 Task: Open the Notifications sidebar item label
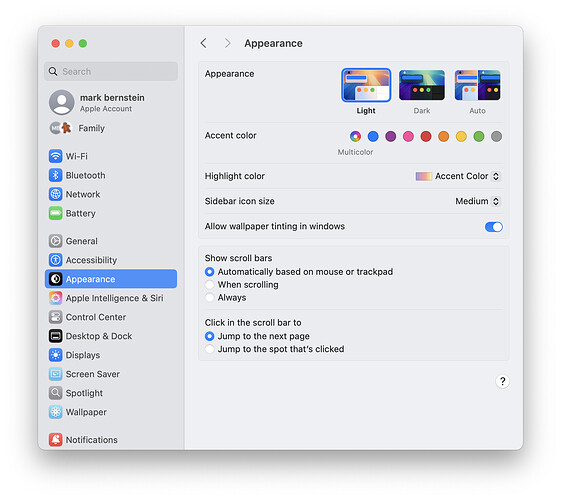(92, 440)
